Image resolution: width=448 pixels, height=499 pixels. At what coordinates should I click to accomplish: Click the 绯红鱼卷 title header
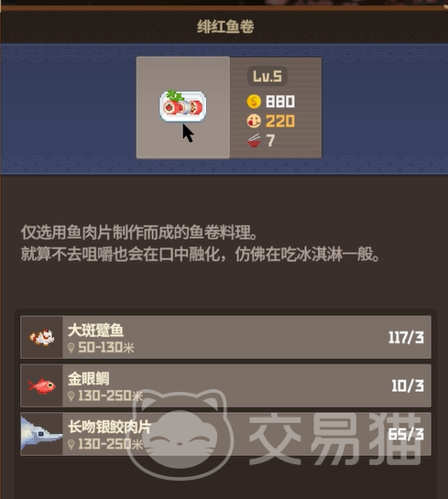pos(225,27)
